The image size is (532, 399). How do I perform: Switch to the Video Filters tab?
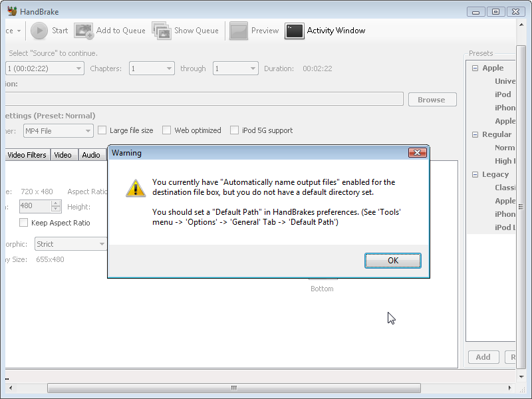tap(27, 154)
